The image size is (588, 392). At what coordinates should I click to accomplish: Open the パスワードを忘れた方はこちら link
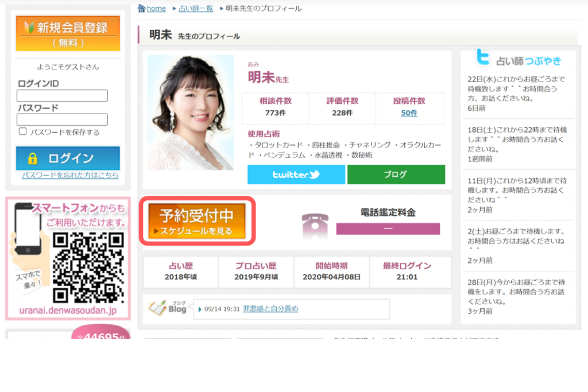70,175
